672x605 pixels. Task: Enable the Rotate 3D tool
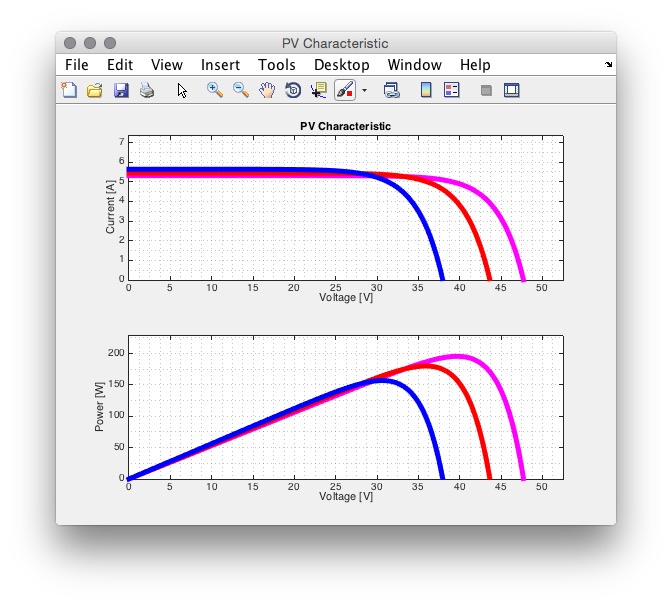tap(293, 90)
